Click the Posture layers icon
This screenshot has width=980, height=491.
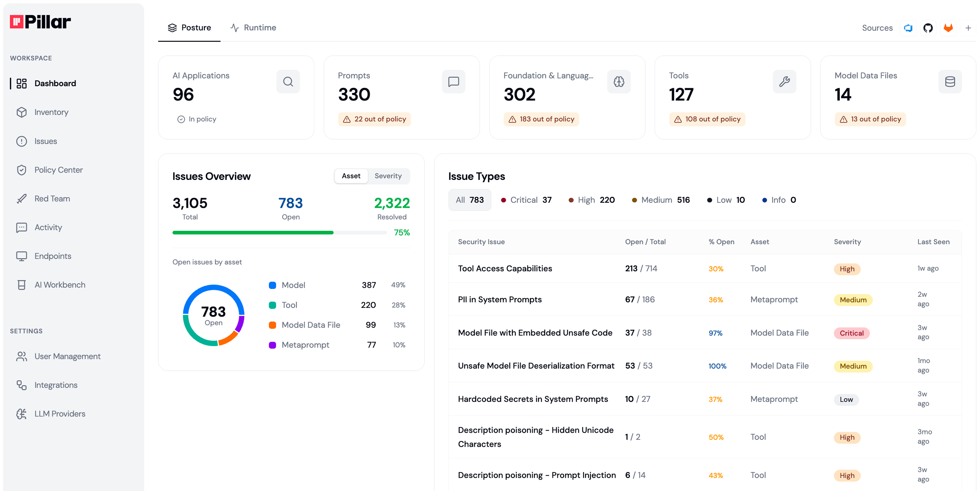(172, 28)
